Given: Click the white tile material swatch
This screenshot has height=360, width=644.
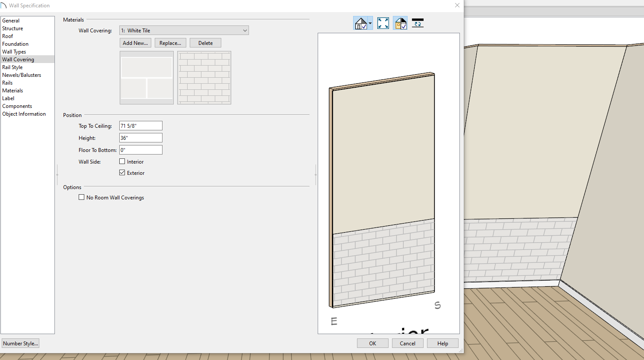Looking at the screenshot, I should pos(147,78).
